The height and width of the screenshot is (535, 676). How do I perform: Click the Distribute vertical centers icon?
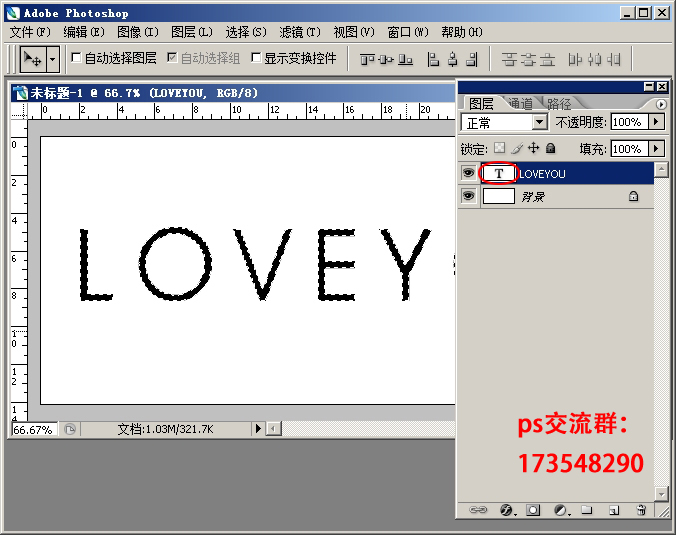528,59
